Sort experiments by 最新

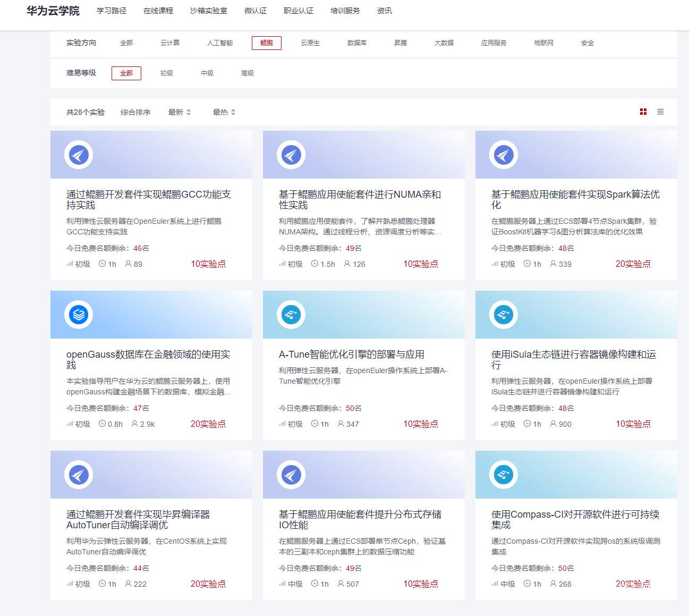point(180,112)
